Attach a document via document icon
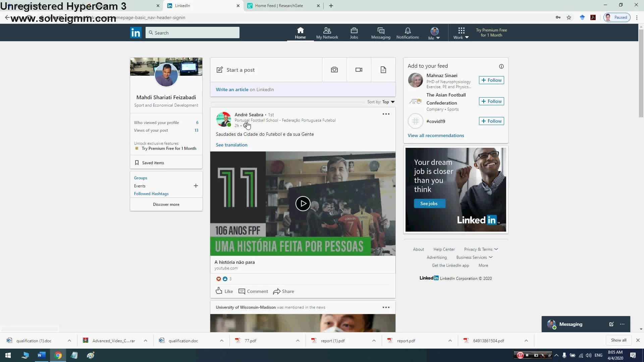This screenshot has height=362, width=644. coord(383,70)
